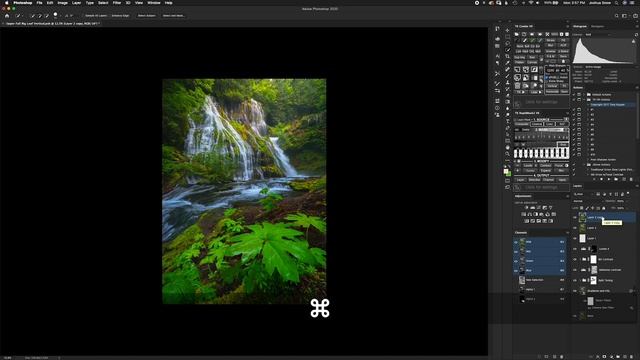Viewport: 640px width, 360px height.
Task: Open the Layers panel menu
Action: pos(636,186)
